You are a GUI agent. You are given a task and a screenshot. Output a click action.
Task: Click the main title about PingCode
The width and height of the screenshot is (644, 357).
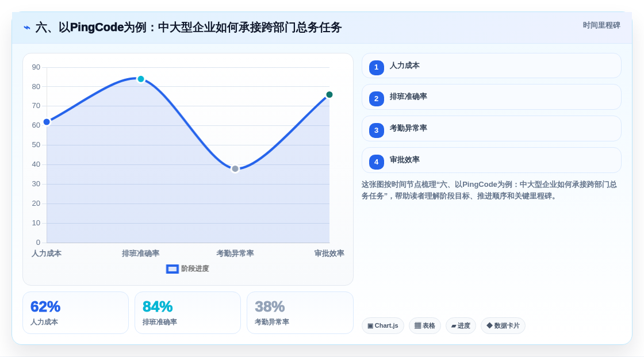pos(189,28)
